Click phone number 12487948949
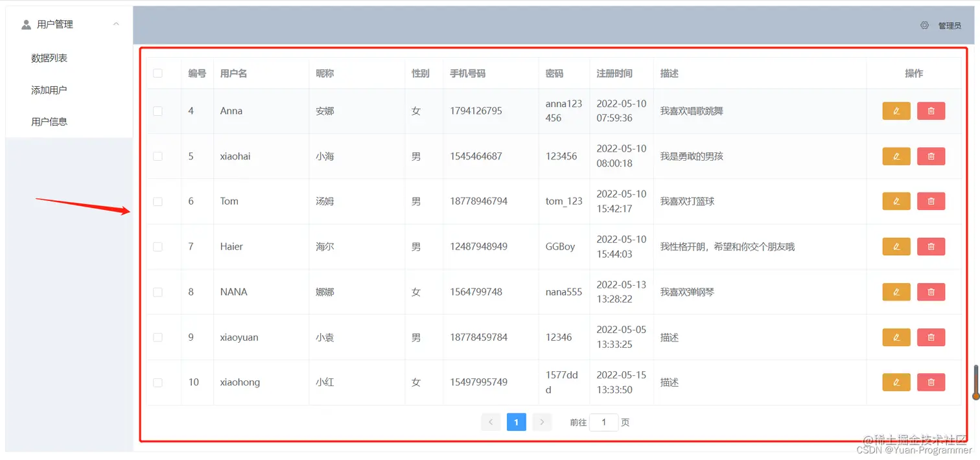 [x=479, y=247]
